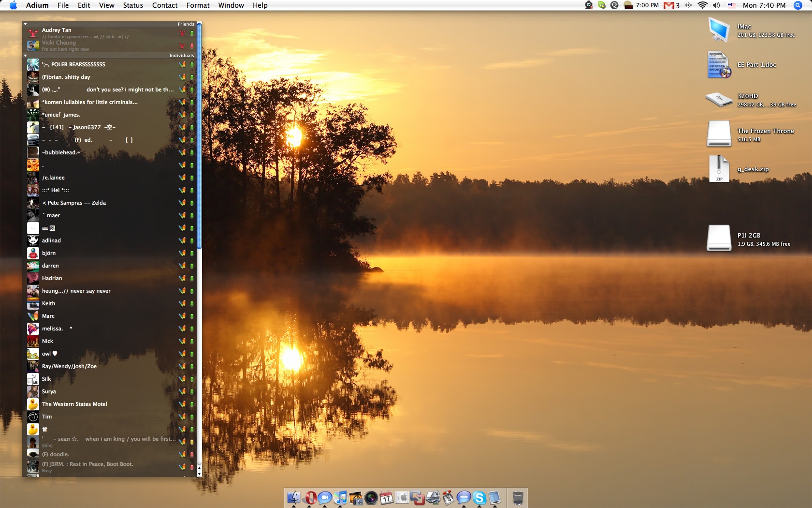Screen dimensions: 812x508
Task: Click Hadrian's buddy avatar thumbnail
Action: coord(33,278)
